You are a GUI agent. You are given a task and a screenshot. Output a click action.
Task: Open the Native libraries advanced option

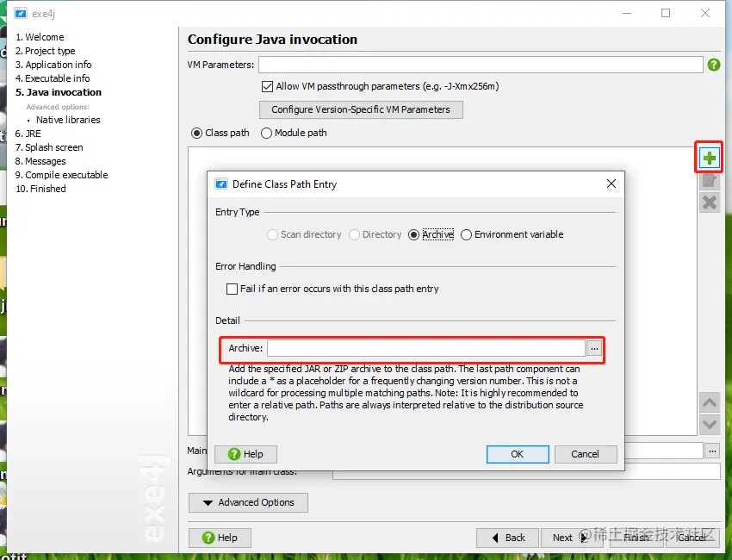(68, 120)
